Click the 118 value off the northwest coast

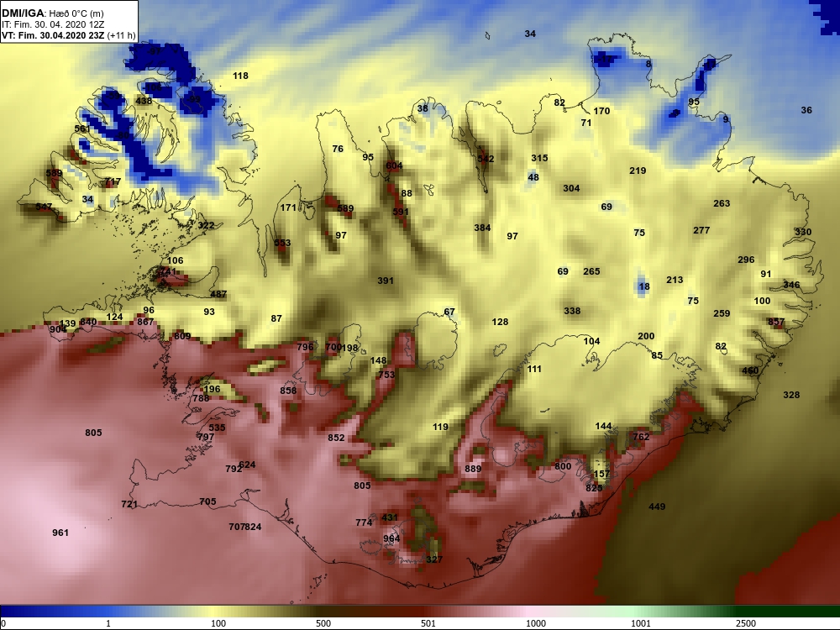click(x=240, y=76)
